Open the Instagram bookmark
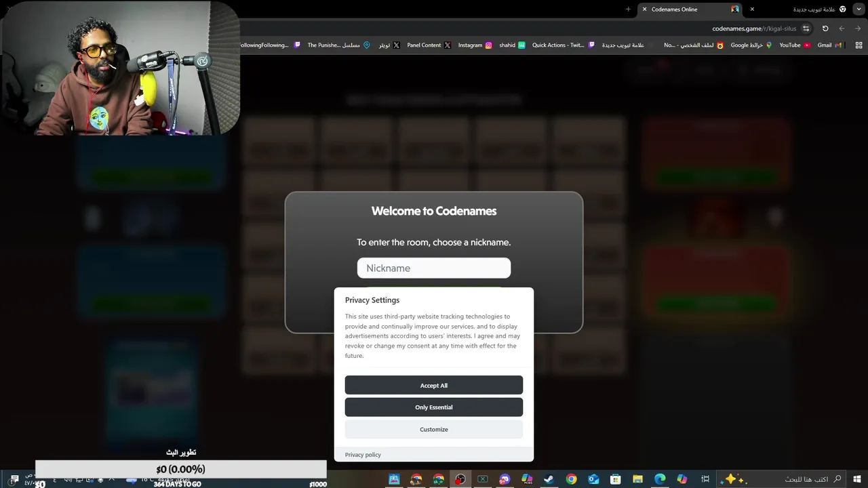The width and height of the screenshot is (868, 488). pos(475,45)
